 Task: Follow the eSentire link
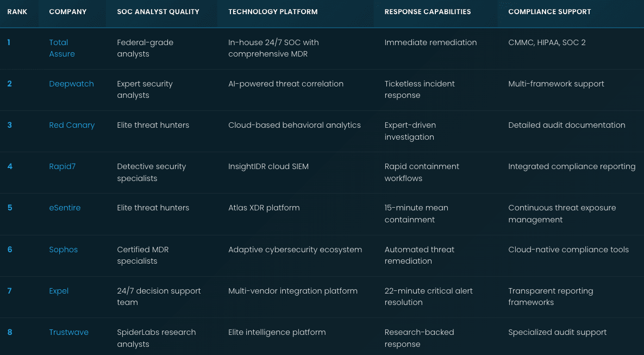(x=65, y=208)
